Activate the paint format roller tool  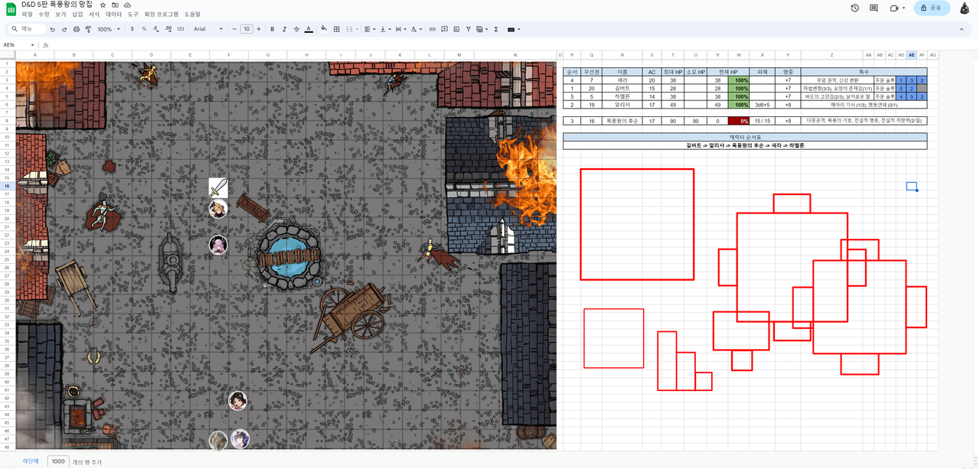[88, 29]
